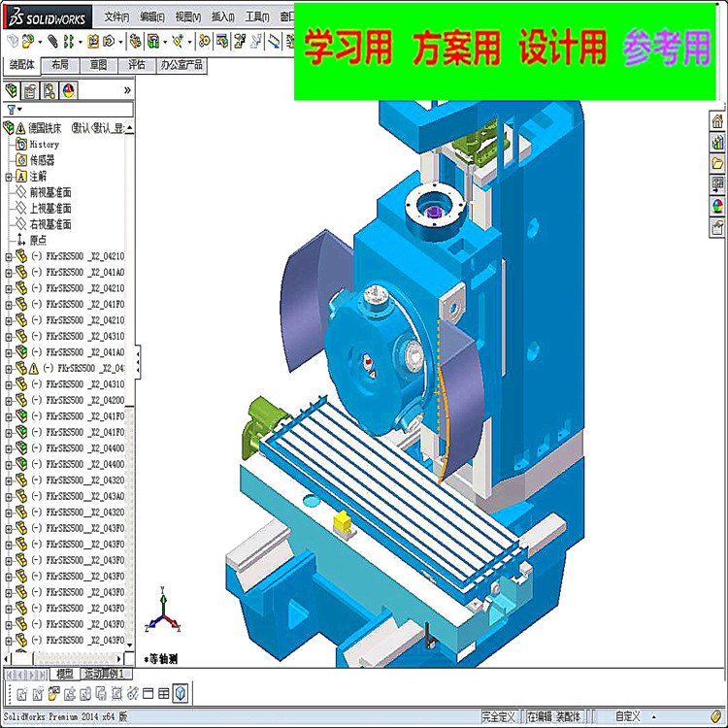Open the 编辑 (Edit) menu
The height and width of the screenshot is (728, 728).
click(x=152, y=17)
